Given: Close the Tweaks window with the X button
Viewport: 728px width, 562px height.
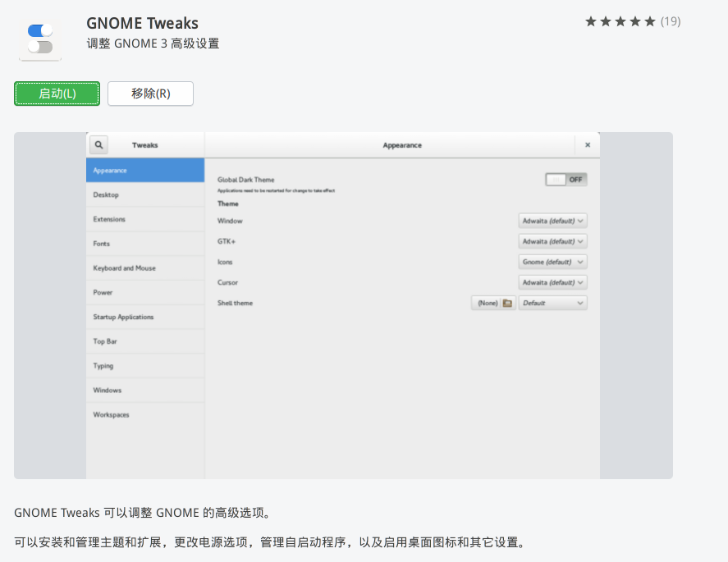Looking at the screenshot, I should pos(588,144).
